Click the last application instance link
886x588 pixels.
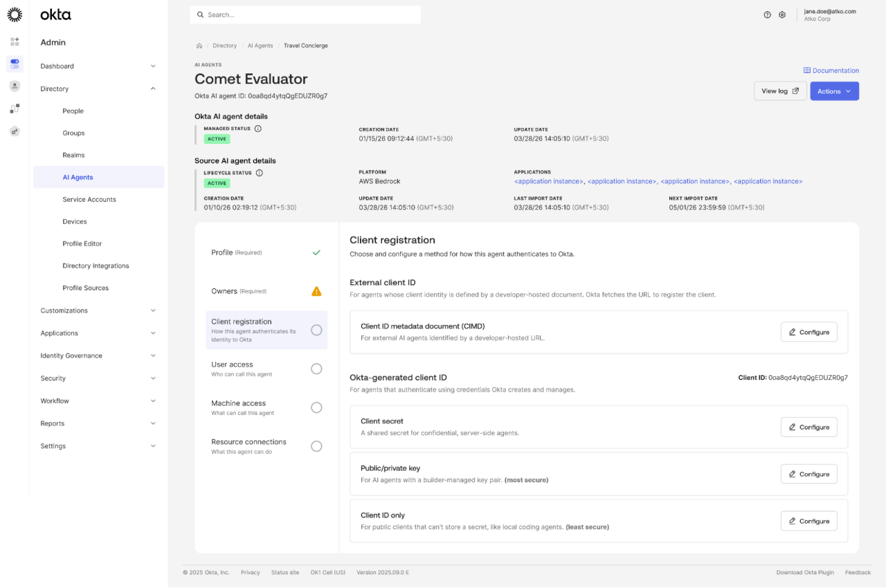[x=768, y=181]
